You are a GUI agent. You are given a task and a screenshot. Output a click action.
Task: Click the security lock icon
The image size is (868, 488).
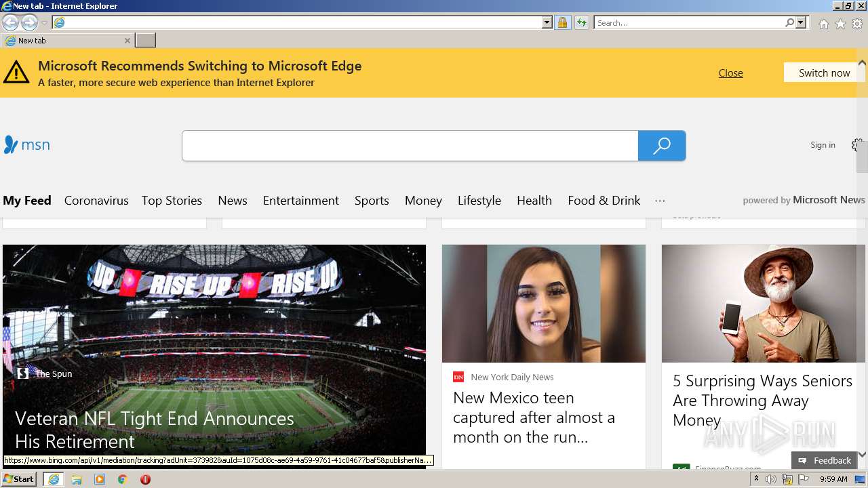(x=562, y=22)
